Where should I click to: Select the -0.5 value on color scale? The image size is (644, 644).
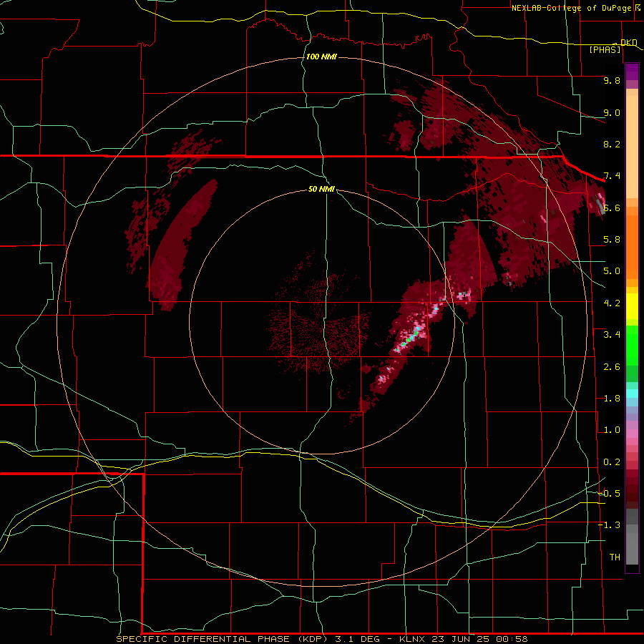tap(610, 494)
